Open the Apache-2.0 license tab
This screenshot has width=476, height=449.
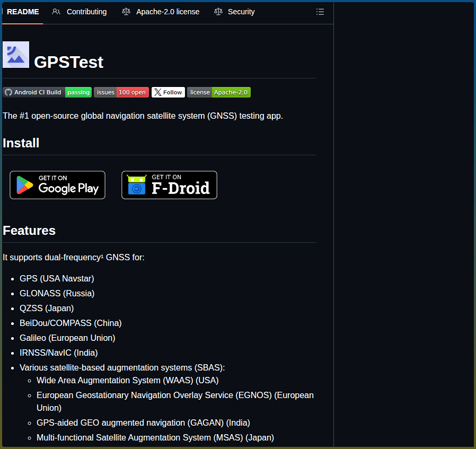(161, 12)
